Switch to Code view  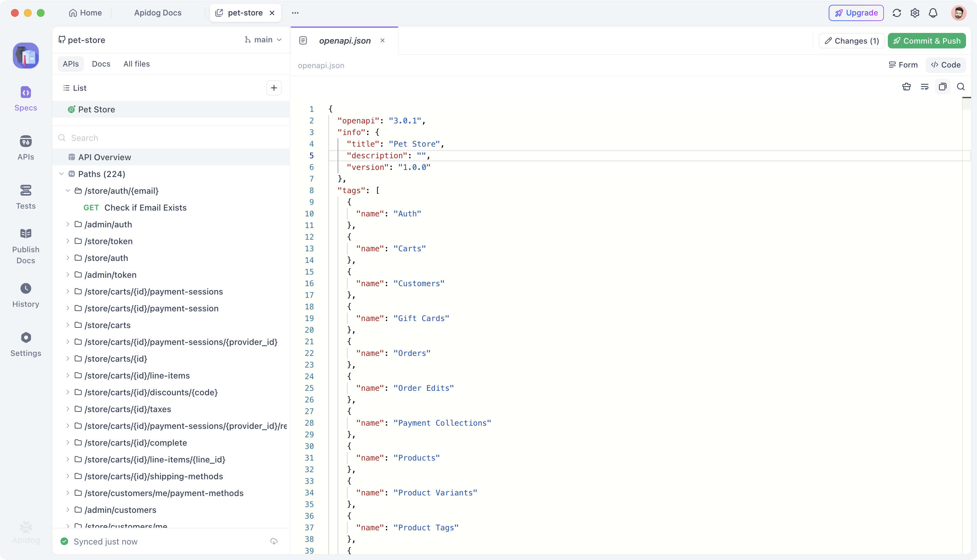[x=945, y=65]
